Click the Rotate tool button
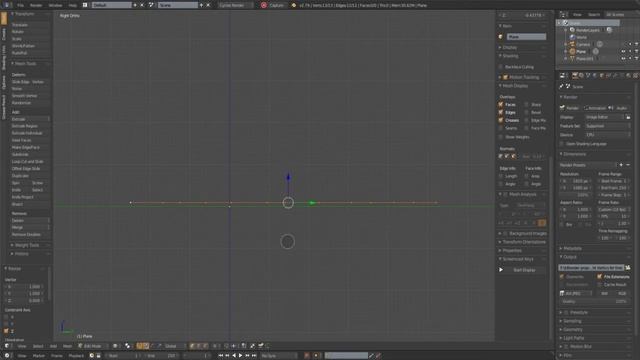This screenshot has width=640, height=360. click(x=30, y=32)
